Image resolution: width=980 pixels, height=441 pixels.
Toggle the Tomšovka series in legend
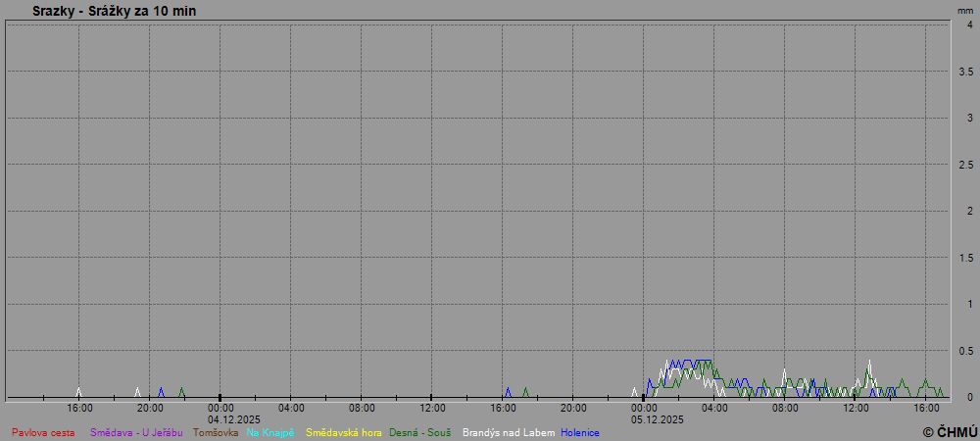(x=216, y=432)
